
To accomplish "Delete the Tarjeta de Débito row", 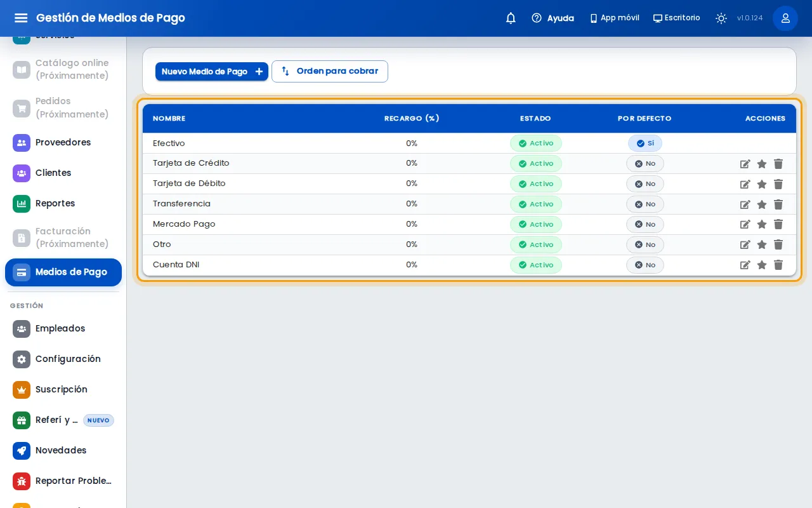I will point(778,184).
